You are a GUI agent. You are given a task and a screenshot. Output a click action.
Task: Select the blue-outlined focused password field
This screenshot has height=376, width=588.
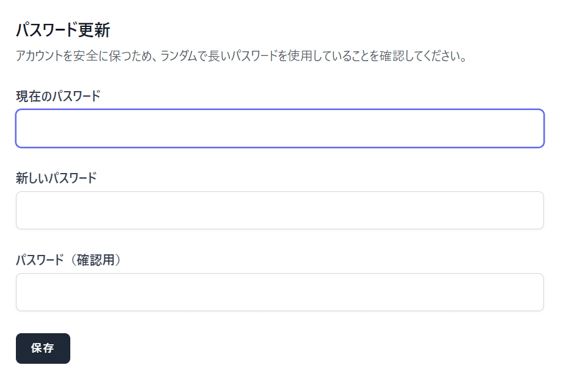[x=280, y=128]
